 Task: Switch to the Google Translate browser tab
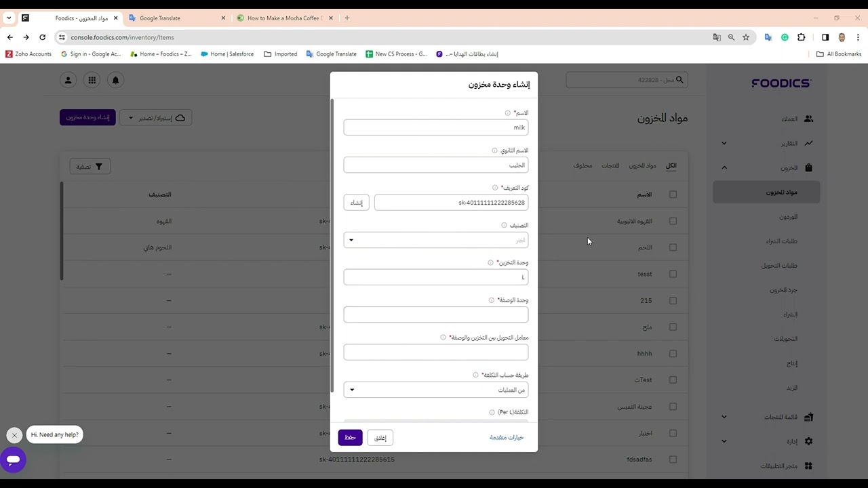[x=176, y=18]
